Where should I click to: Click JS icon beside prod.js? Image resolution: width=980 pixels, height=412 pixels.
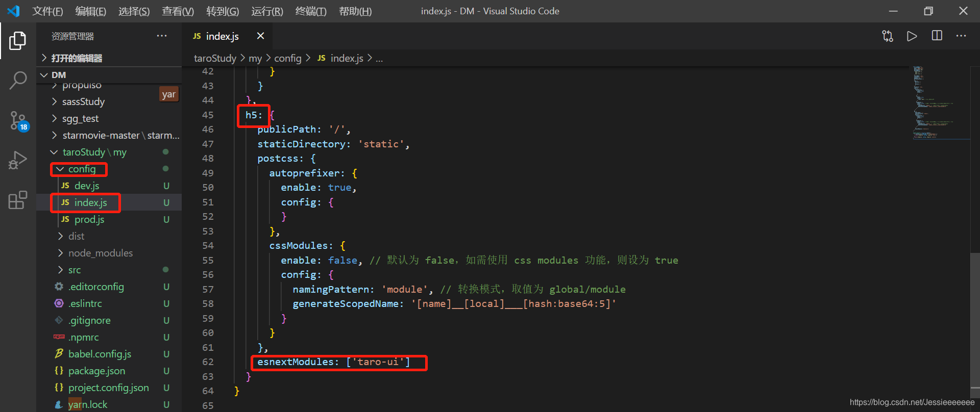coord(65,219)
